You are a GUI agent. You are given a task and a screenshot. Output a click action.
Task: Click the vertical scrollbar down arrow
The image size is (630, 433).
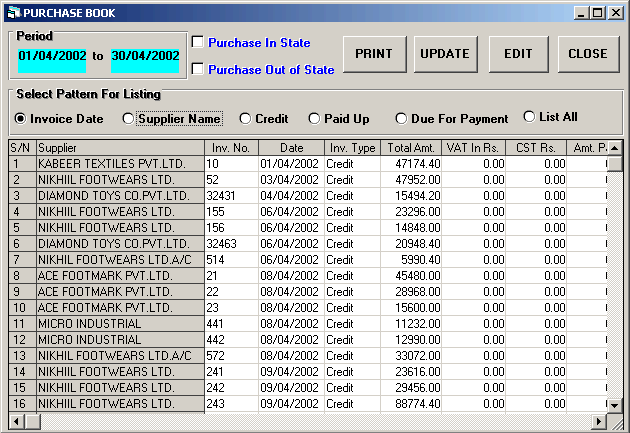615,405
